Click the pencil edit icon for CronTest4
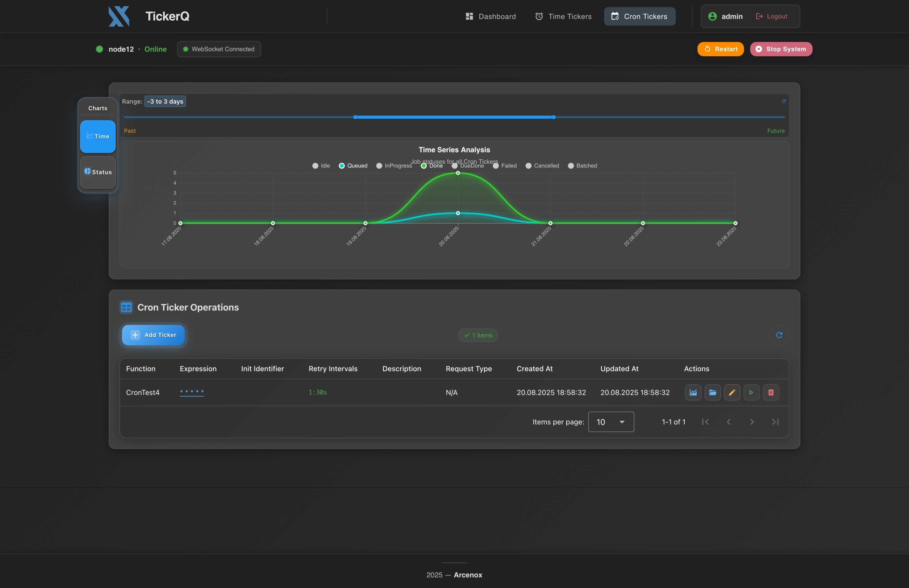Viewport: 909px width, 588px height. point(732,392)
